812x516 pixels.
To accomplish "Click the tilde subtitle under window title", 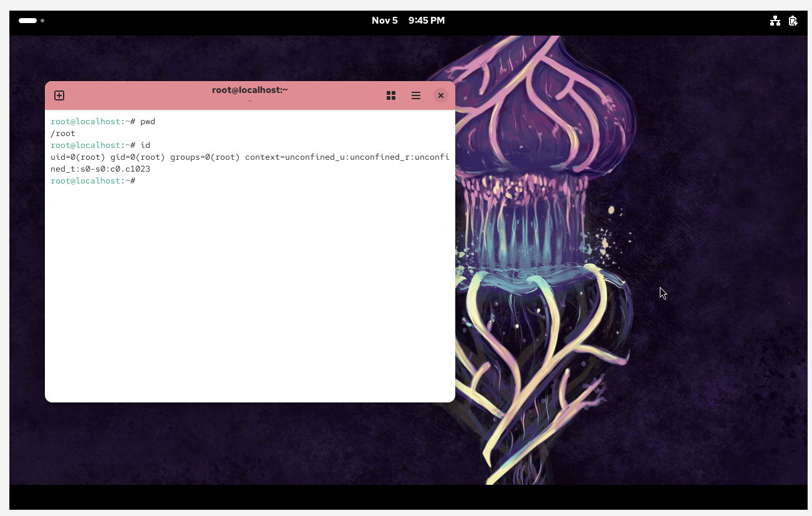I will 249,101.
